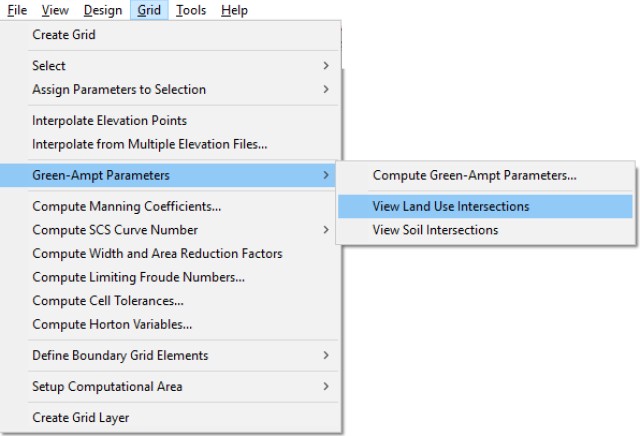The width and height of the screenshot is (640, 436).
Task: Click Create Grid menu entry
Action: point(64,34)
